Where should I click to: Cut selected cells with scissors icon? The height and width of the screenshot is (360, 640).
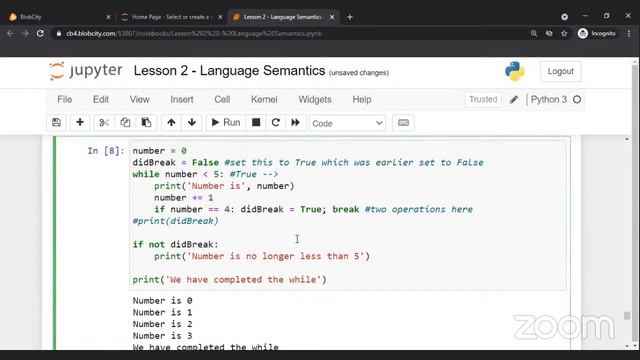[x=104, y=122]
